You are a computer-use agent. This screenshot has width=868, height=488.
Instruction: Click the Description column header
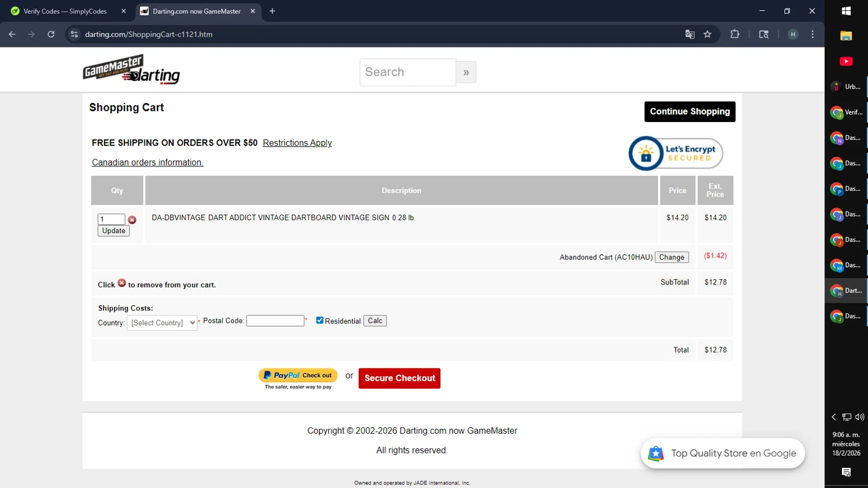click(402, 190)
